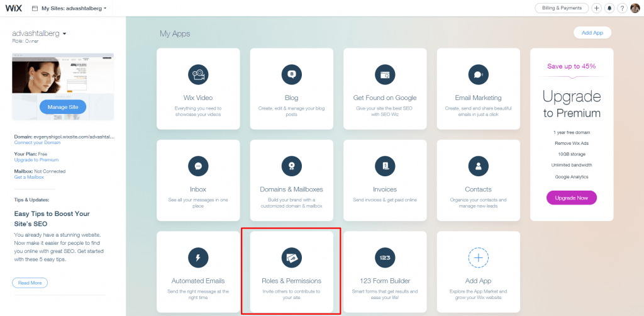This screenshot has width=644, height=316.
Task: Click the Get Found on Google icon
Action: (x=385, y=75)
